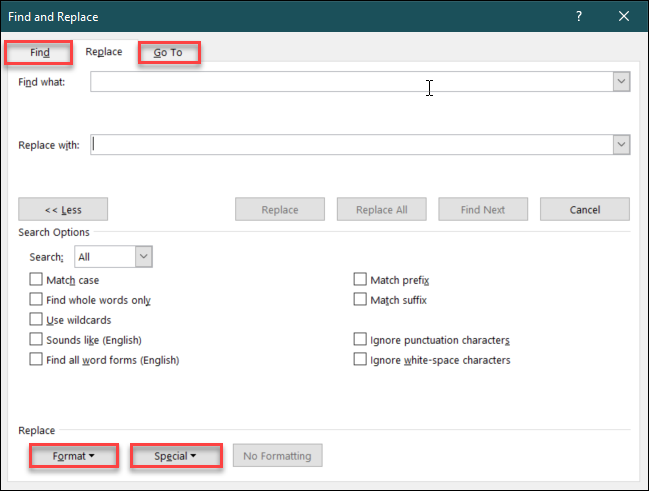
Task: Collapse options with the << Less button
Action: click(x=63, y=209)
